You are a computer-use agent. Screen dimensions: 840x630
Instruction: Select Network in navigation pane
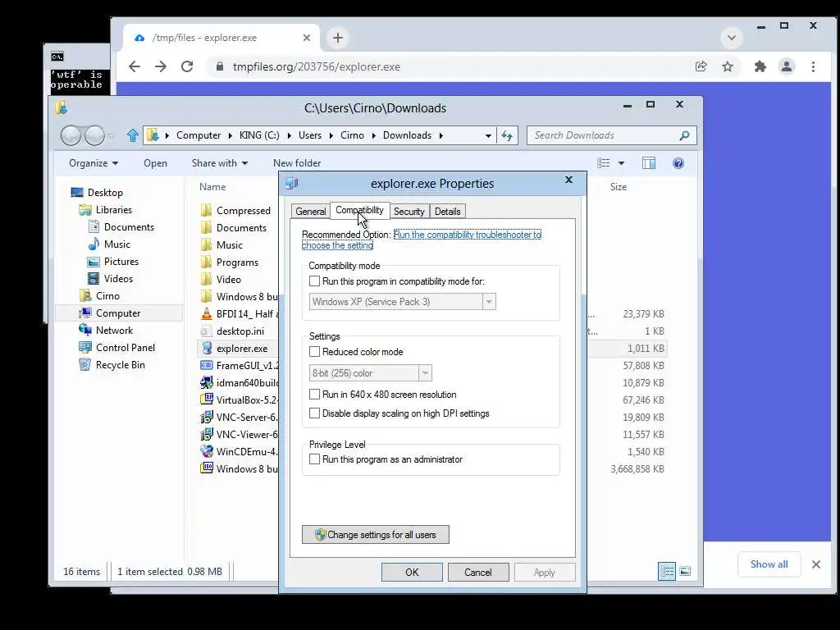coord(114,331)
